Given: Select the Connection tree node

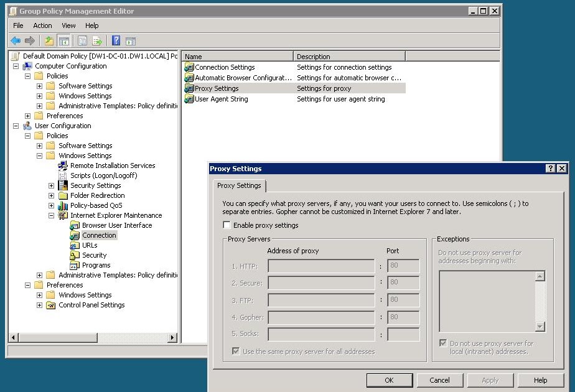Looking at the screenshot, I should (99, 235).
